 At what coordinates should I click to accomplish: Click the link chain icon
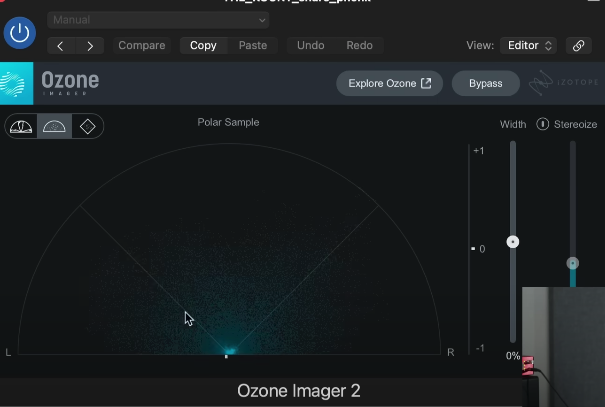pos(578,46)
